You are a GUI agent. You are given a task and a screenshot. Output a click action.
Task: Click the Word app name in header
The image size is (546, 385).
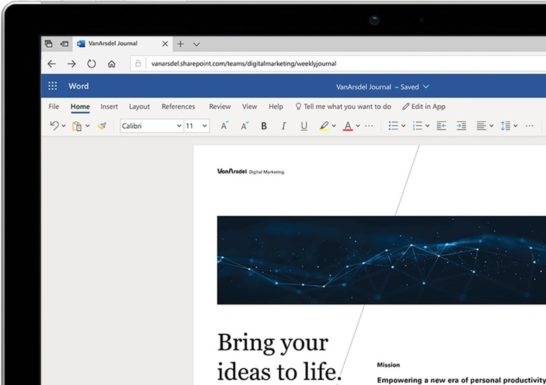pyautogui.click(x=78, y=86)
